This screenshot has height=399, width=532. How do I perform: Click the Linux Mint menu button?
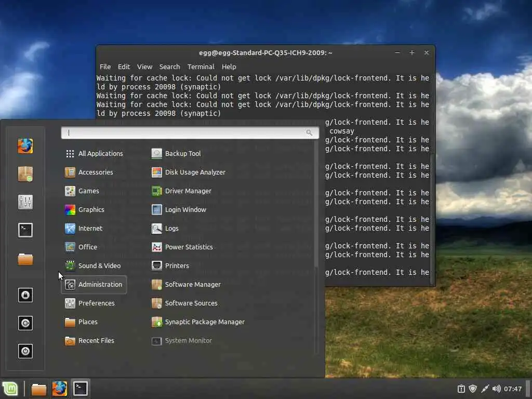pyautogui.click(x=10, y=389)
